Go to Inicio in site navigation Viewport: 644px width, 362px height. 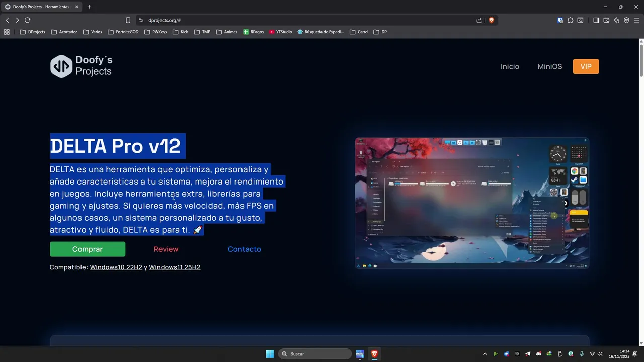click(510, 66)
